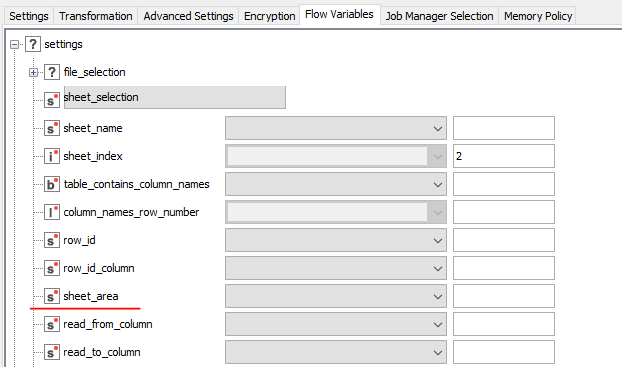Screen dimensions: 622x367
Task: Select the table_contains_column_names label
Action: tap(136, 184)
